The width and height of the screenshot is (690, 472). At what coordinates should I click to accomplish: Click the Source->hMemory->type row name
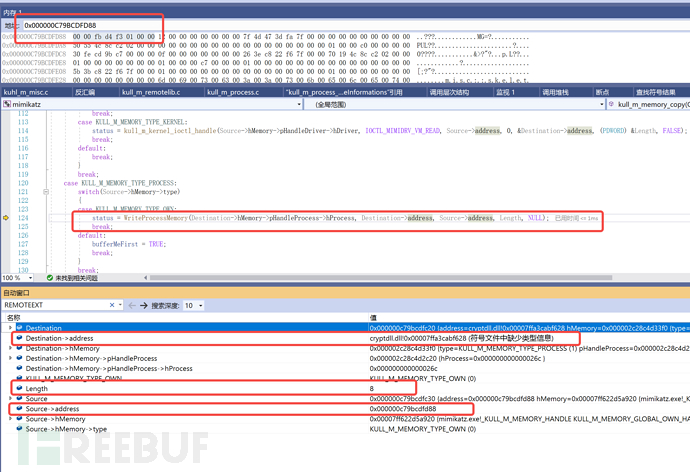click(66, 429)
